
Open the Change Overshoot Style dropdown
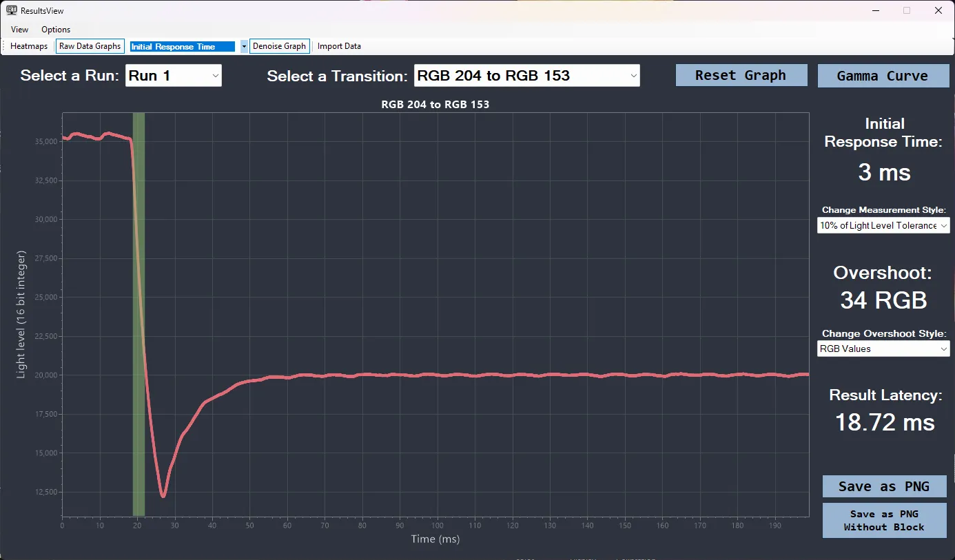pyautogui.click(x=883, y=349)
